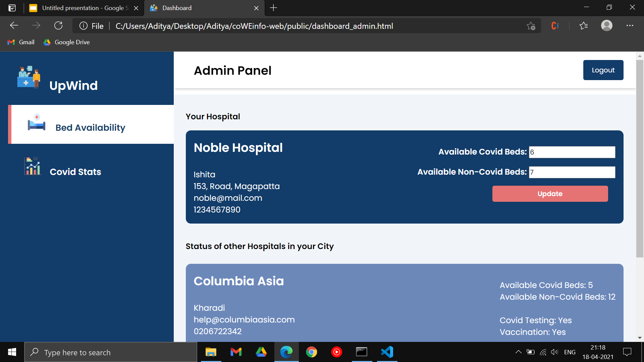The width and height of the screenshot is (644, 362).
Task: Click the hospital bed icon in sidebar
Action: tap(36, 122)
